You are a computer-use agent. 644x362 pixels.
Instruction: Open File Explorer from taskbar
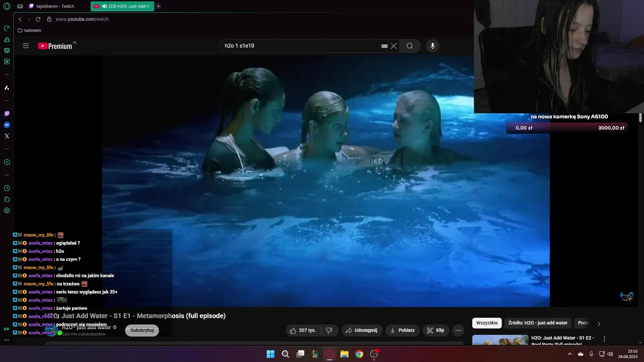(344, 354)
